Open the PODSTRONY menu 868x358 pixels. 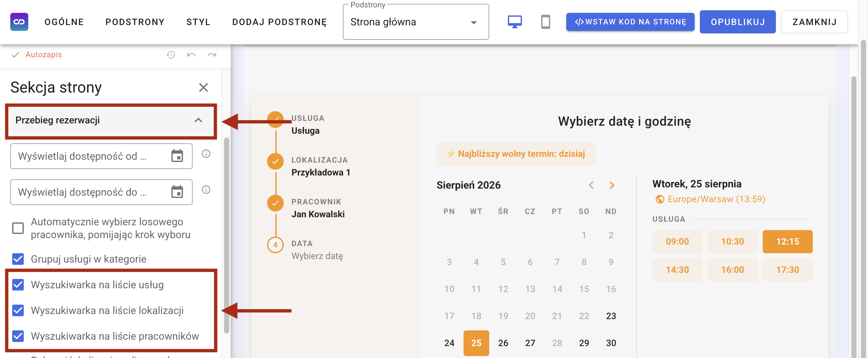[x=135, y=22]
